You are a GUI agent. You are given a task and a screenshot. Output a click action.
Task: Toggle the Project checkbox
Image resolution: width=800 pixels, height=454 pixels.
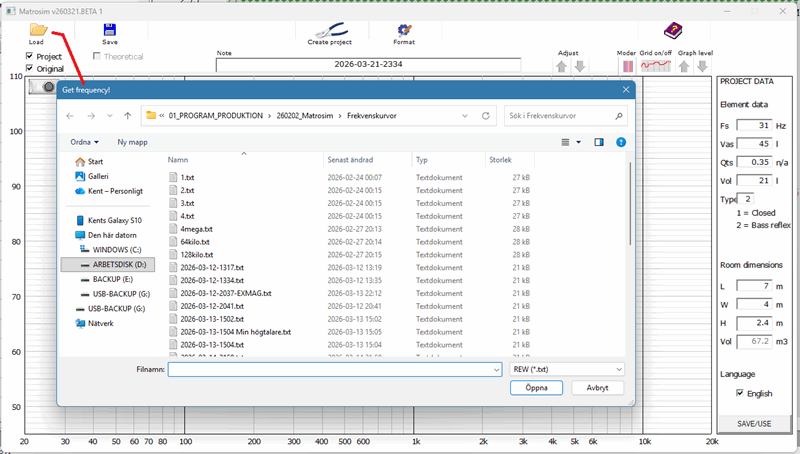[30, 56]
